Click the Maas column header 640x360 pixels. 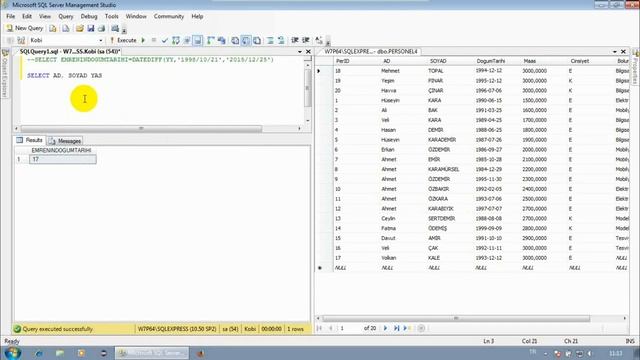[x=544, y=61]
